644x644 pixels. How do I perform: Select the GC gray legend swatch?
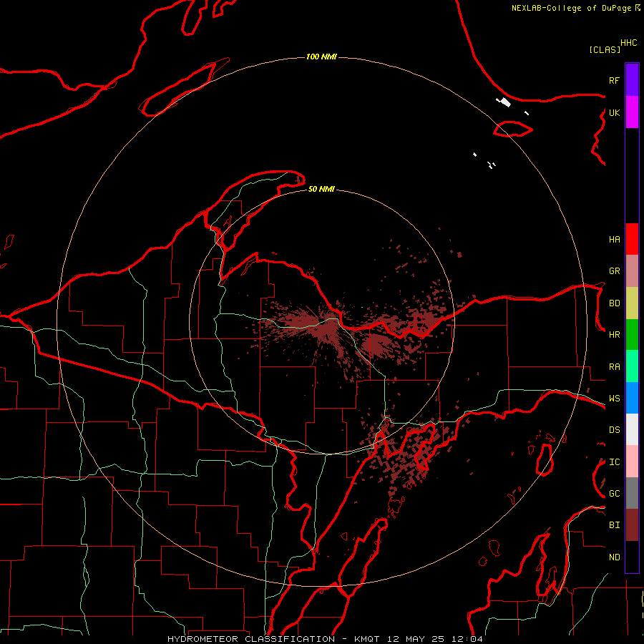click(632, 493)
